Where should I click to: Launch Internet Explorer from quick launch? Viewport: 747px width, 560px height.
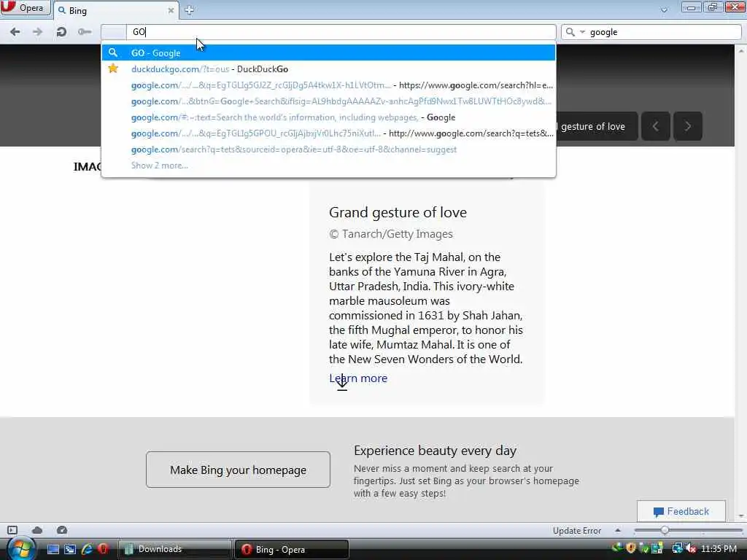[x=87, y=549]
